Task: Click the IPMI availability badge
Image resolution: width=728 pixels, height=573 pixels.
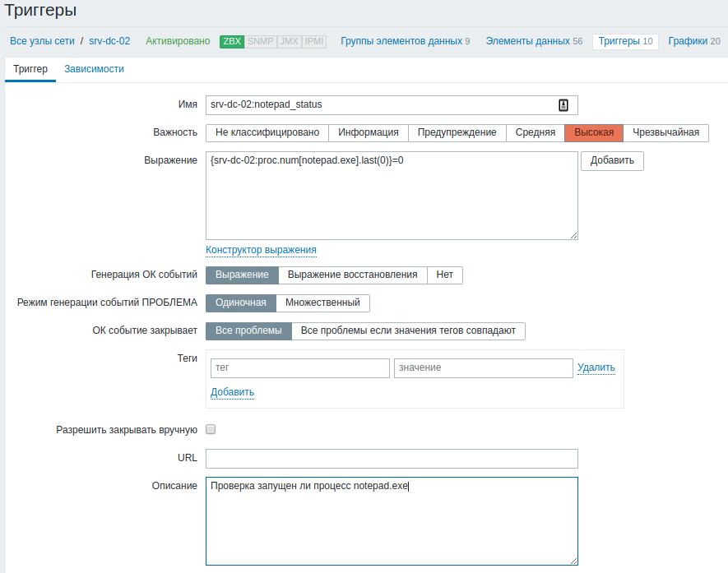Action: [314, 41]
